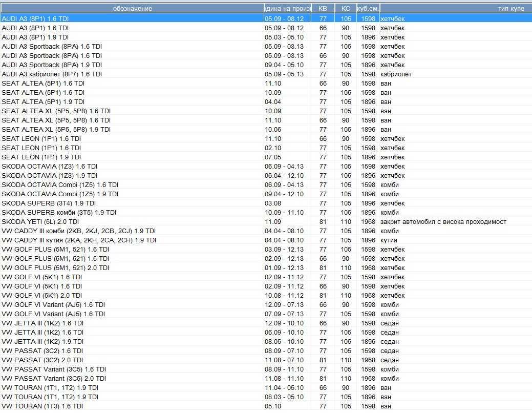The width and height of the screenshot is (532, 413).
Task: Select VW PASSAT Variant (3C5) 2.0 TDI
Action: tap(266, 378)
